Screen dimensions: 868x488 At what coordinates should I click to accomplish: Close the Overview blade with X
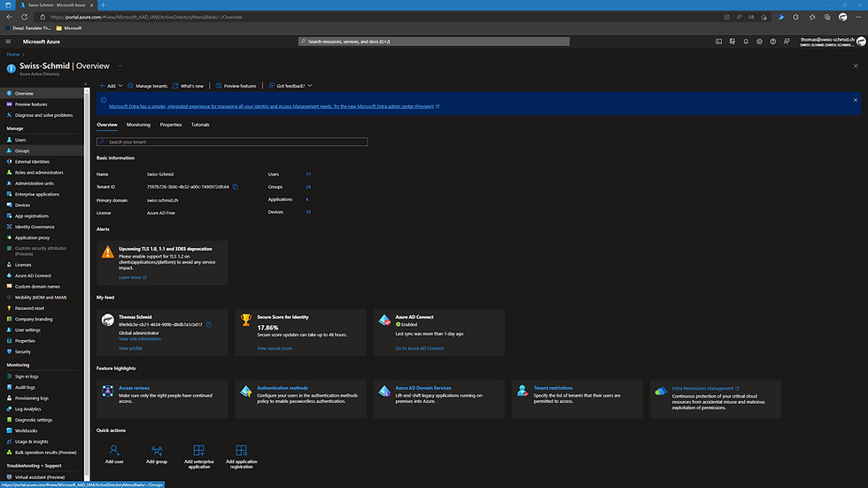856,66
